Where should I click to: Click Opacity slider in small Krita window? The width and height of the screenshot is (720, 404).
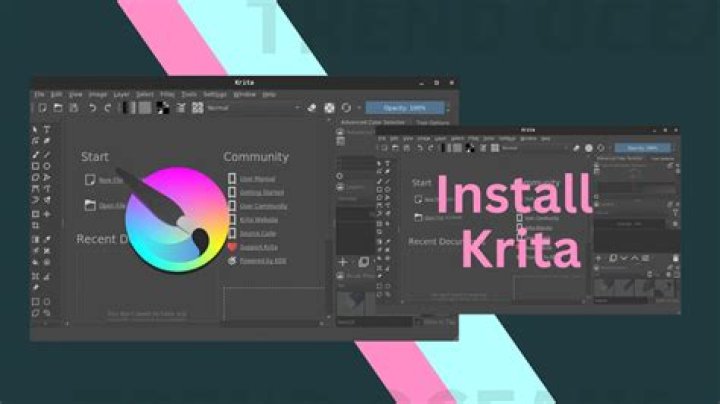642,148
